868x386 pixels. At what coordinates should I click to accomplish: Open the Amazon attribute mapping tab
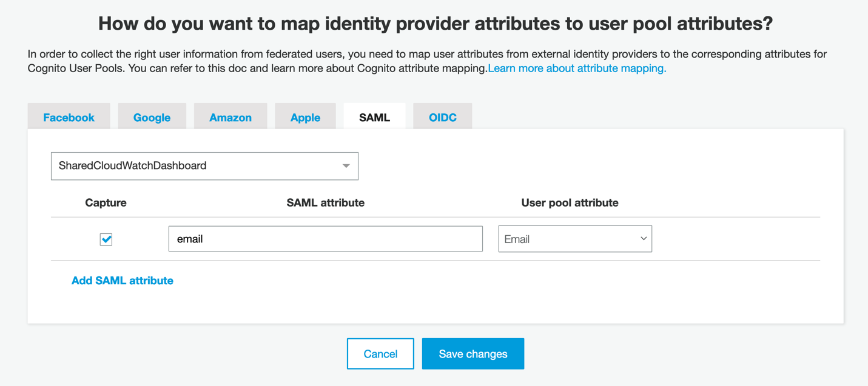230,116
